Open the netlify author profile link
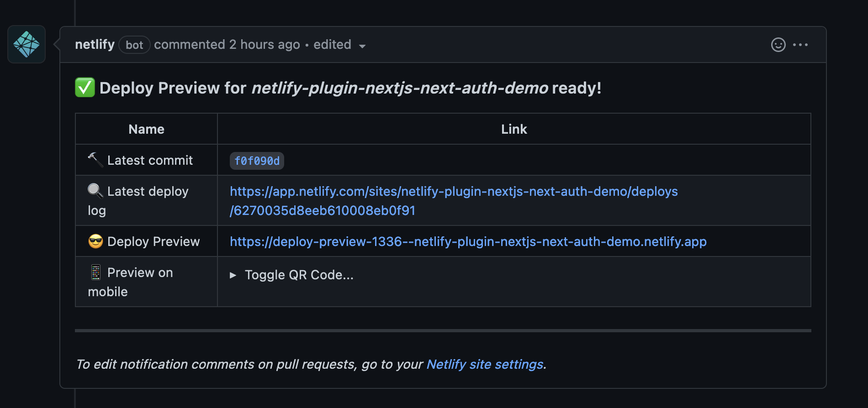The width and height of the screenshot is (868, 408). (95, 44)
